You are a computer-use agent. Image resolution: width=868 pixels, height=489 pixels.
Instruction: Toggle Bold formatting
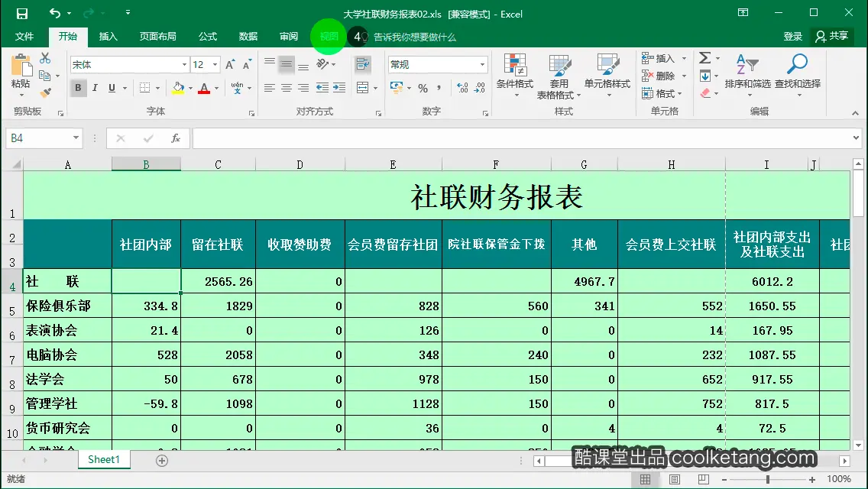(78, 88)
